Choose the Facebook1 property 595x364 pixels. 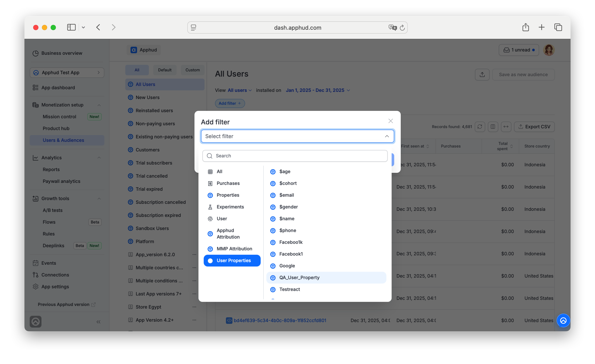click(x=326, y=254)
